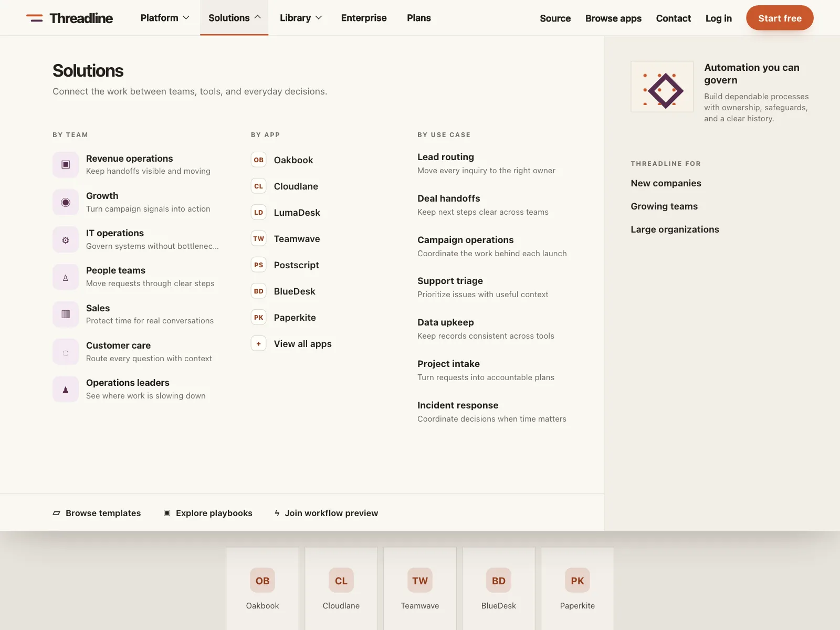Open the BlueDesk card below the menu
Screen dimensions: 840x630
(x=499, y=589)
